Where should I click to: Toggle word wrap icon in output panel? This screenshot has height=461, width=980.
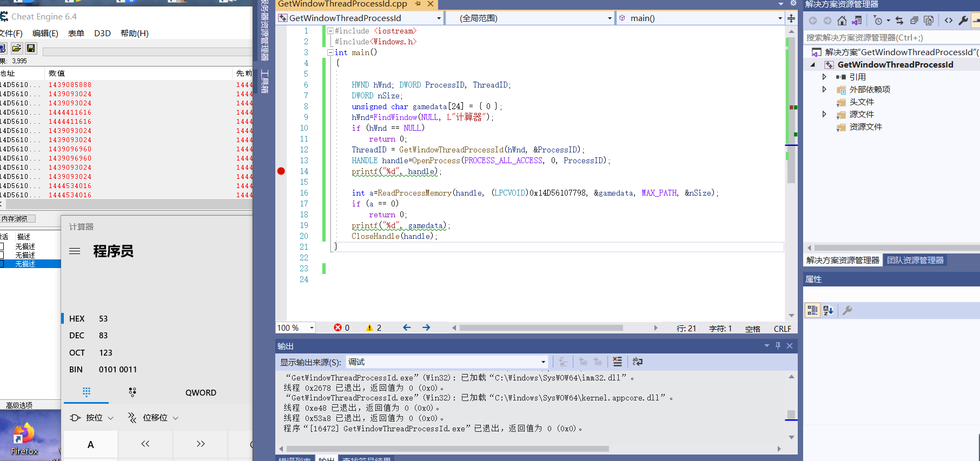pos(638,362)
